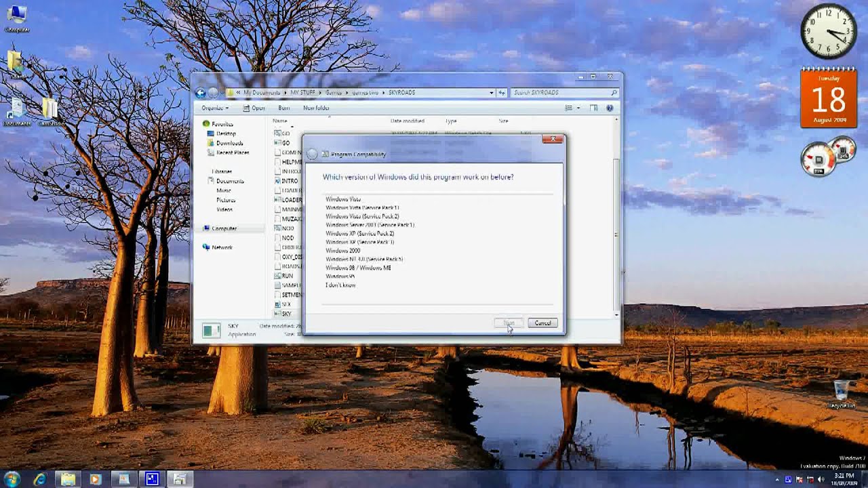Image resolution: width=868 pixels, height=488 pixels.
Task: Open the address bar history dropdown
Action: pyautogui.click(x=492, y=93)
